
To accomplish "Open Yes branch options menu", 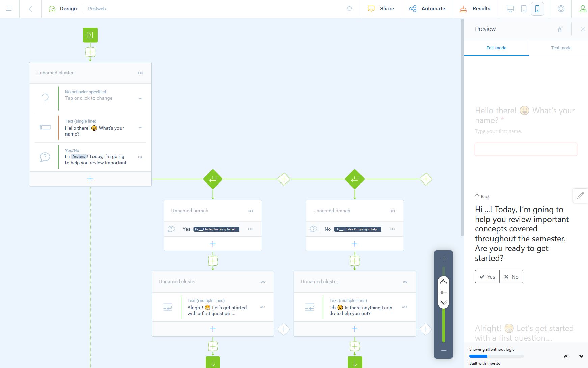I will 251,211.
